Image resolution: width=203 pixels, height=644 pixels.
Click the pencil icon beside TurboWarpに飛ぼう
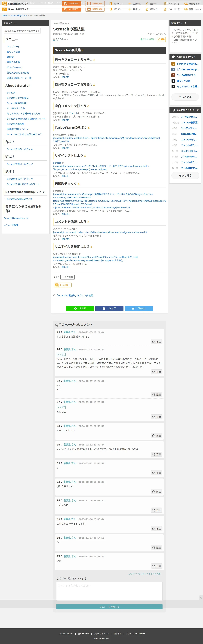pyautogui.click(x=89, y=128)
